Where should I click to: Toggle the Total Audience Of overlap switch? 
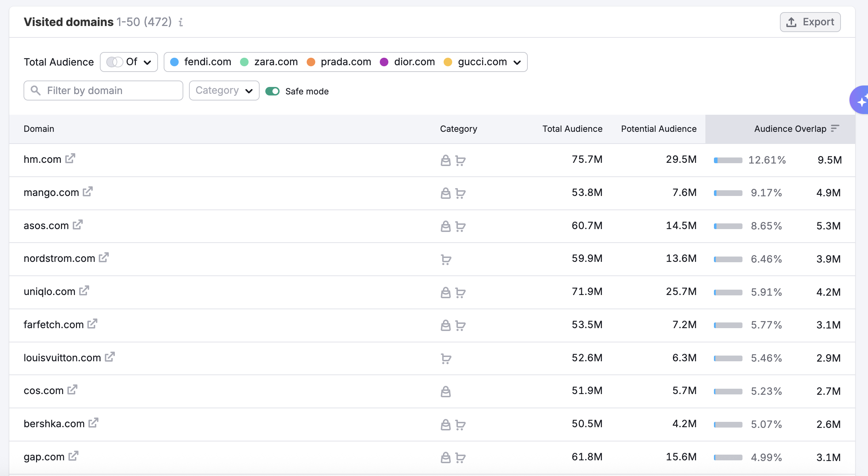click(x=114, y=62)
